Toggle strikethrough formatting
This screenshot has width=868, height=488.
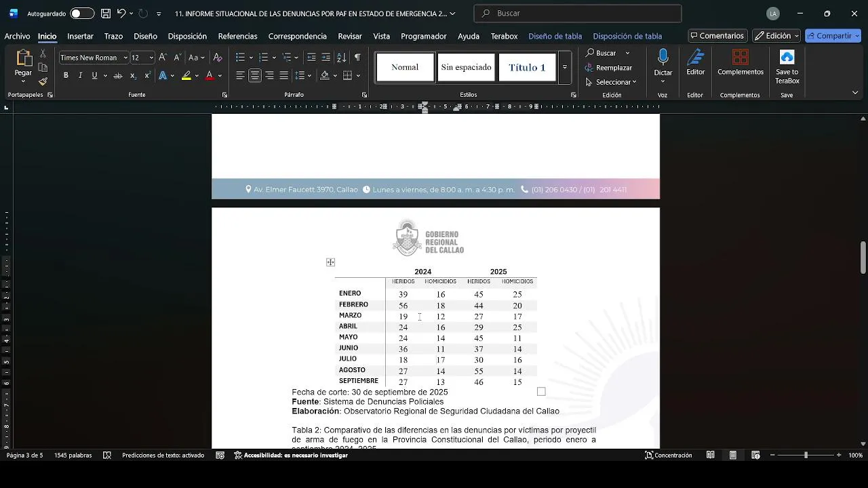118,76
